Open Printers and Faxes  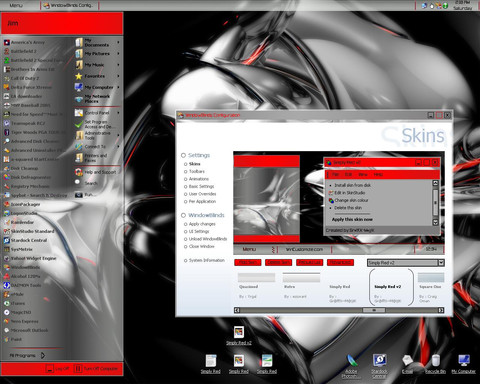tap(91, 158)
